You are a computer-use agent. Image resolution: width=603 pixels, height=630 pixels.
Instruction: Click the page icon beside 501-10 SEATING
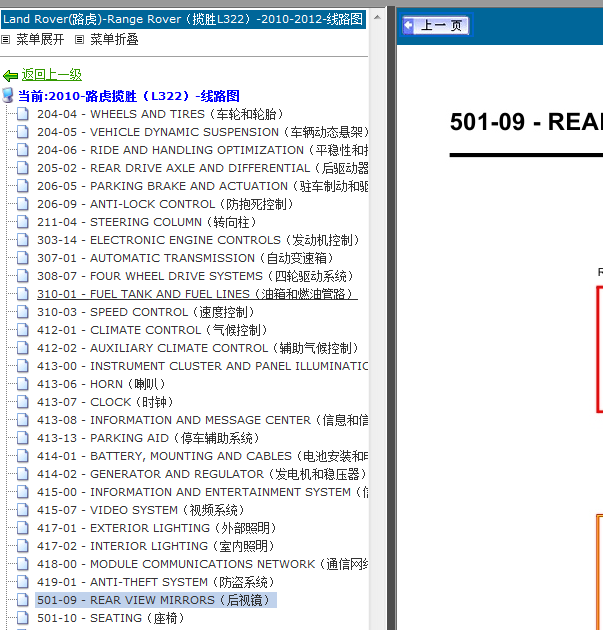click(x=23, y=618)
